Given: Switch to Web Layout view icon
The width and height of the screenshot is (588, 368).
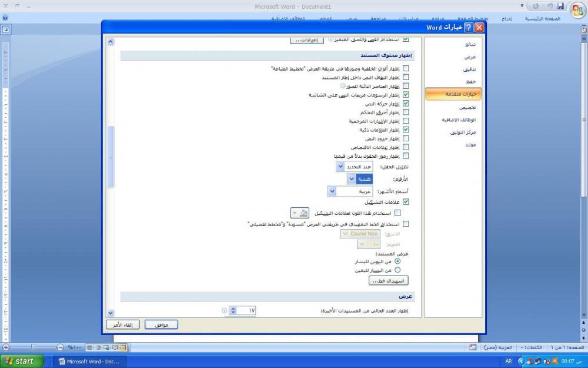Looking at the screenshot, I should 106,347.
